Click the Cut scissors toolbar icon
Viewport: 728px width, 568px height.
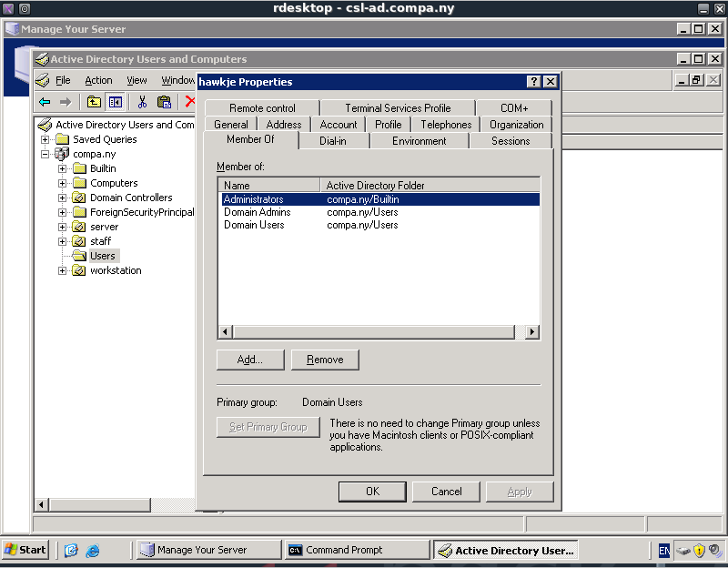(x=142, y=102)
